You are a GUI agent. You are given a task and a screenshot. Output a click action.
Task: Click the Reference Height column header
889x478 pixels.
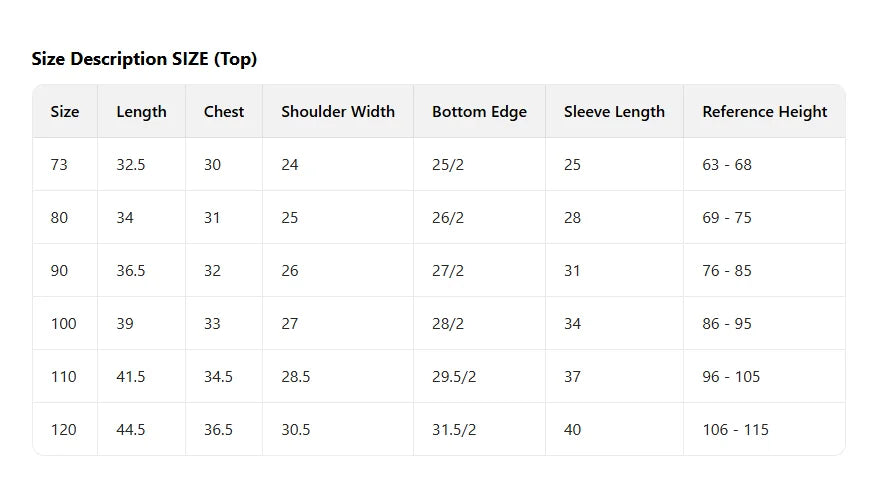(765, 112)
